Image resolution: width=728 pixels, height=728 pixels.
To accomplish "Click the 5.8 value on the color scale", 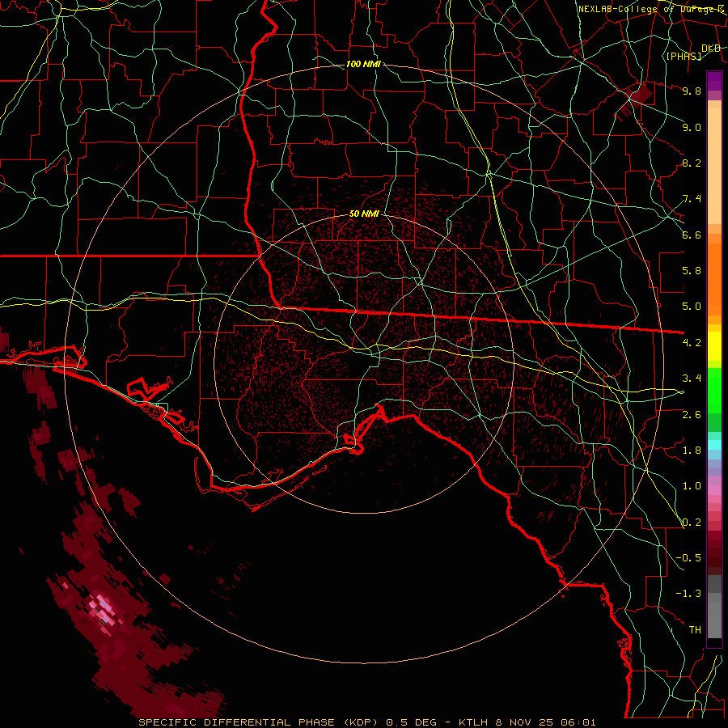I will (692, 271).
